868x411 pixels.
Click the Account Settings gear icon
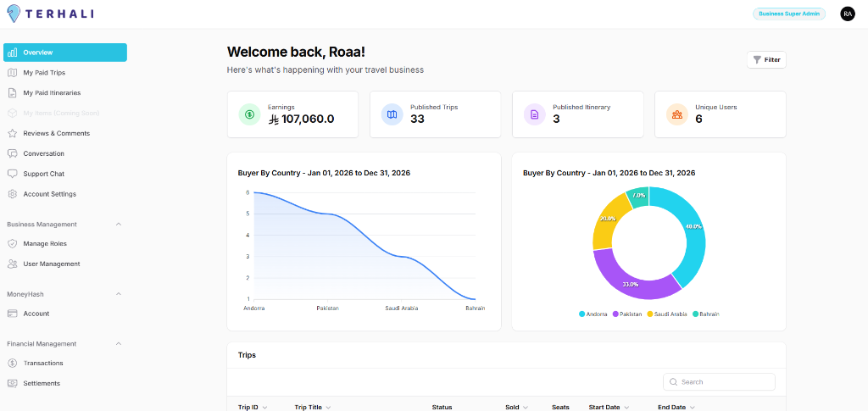13,194
